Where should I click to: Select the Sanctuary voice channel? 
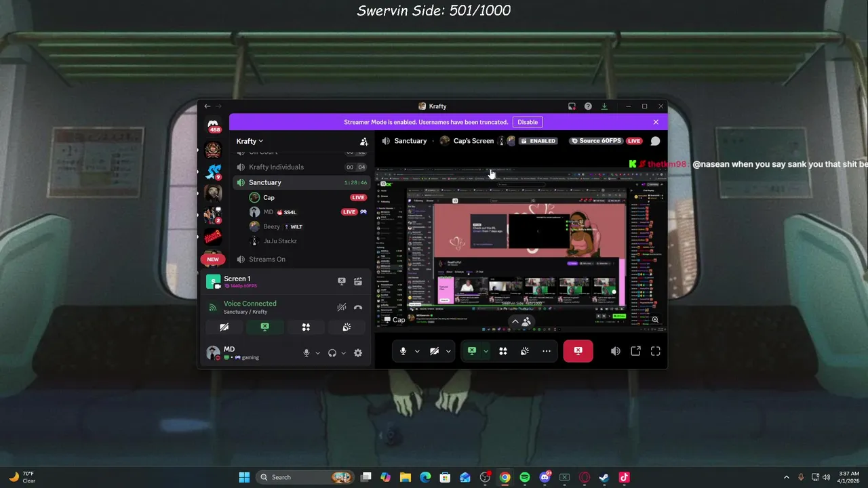tap(301, 182)
